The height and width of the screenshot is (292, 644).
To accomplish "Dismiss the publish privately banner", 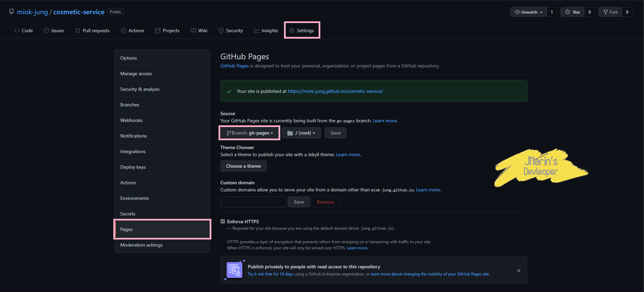I will [x=519, y=270].
